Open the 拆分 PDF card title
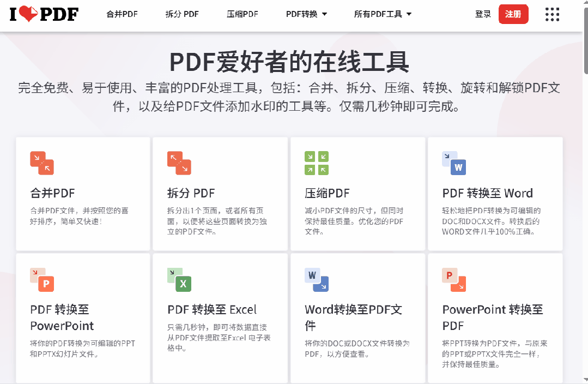588x384 pixels. click(x=191, y=193)
